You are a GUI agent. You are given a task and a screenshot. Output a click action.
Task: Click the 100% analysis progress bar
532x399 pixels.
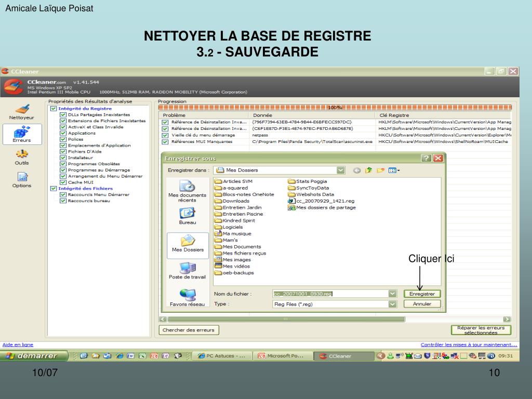(x=335, y=108)
